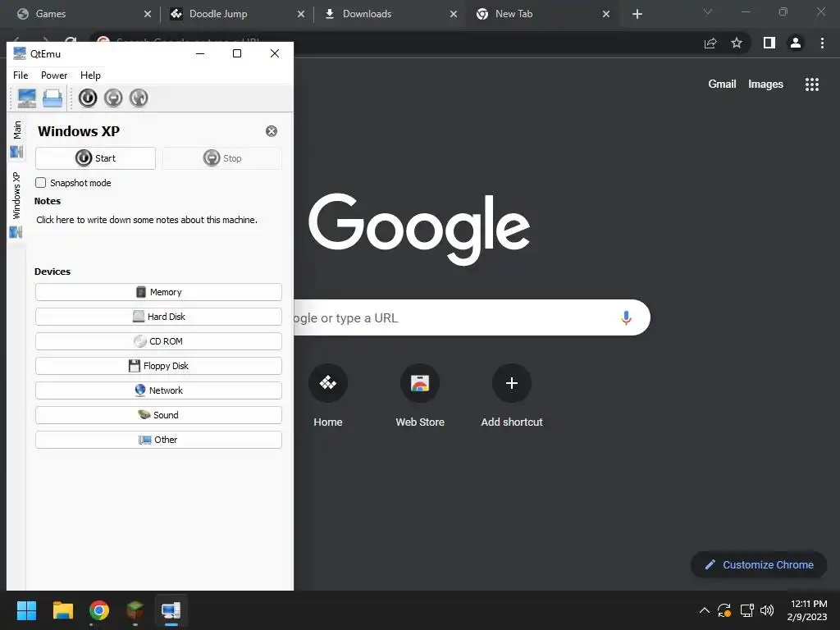840x630 pixels.
Task: Open the clock showing 12:11 PM
Action: pos(807,610)
